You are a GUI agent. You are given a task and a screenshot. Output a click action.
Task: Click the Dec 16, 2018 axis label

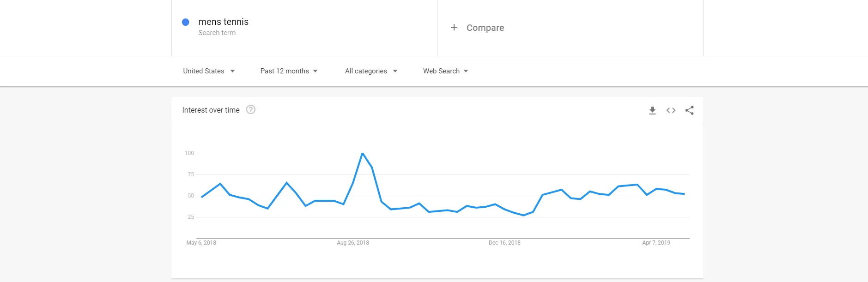click(504, 243)
